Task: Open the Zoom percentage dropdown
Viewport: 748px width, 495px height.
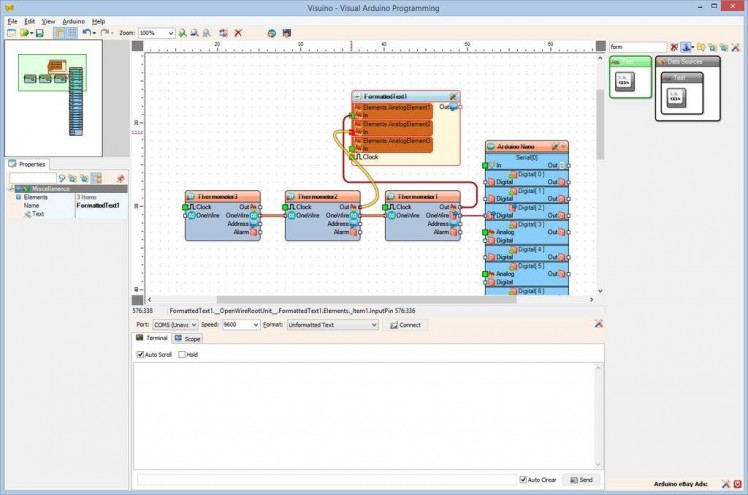Action: (170, 33)
